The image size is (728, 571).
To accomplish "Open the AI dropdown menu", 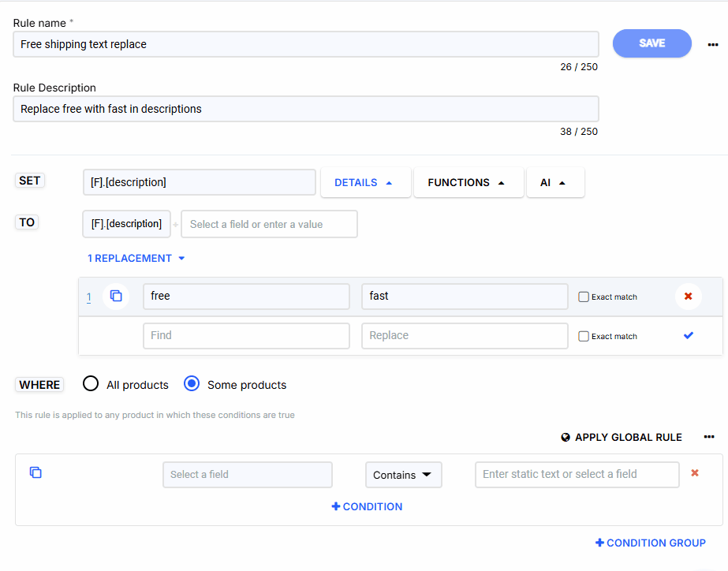I will [554, 182].
